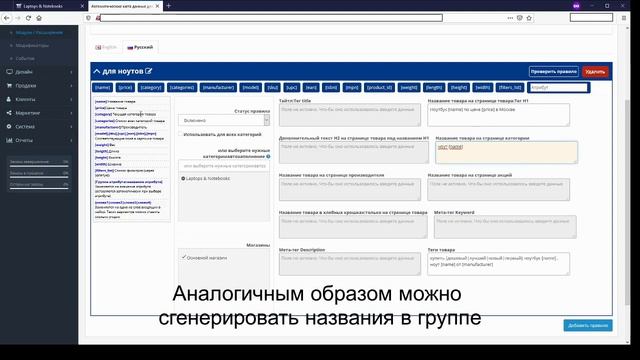
Task: Select the Русский language tab
Action: (x=140, y=47)
